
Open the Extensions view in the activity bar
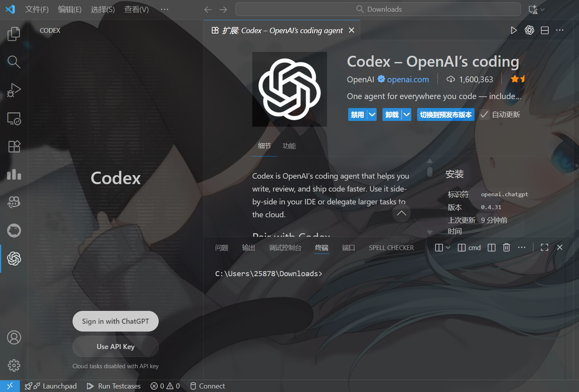tap(14, 146)
